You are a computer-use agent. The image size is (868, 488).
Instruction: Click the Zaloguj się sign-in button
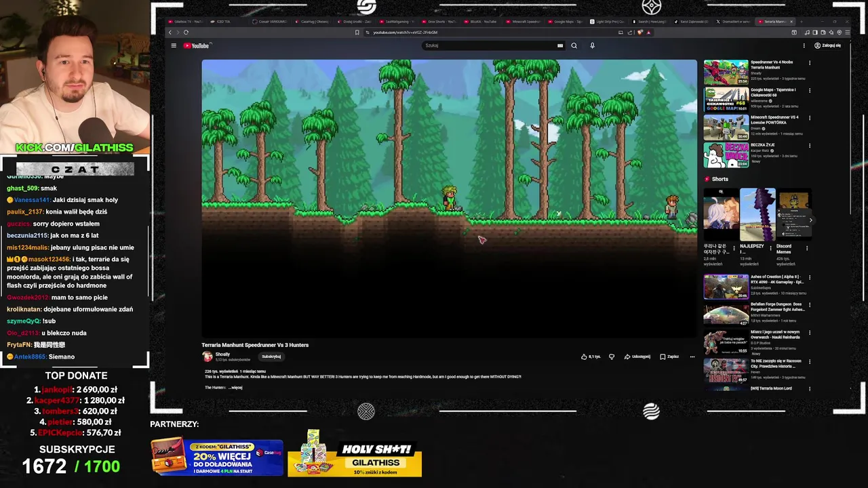click(827, 45)
